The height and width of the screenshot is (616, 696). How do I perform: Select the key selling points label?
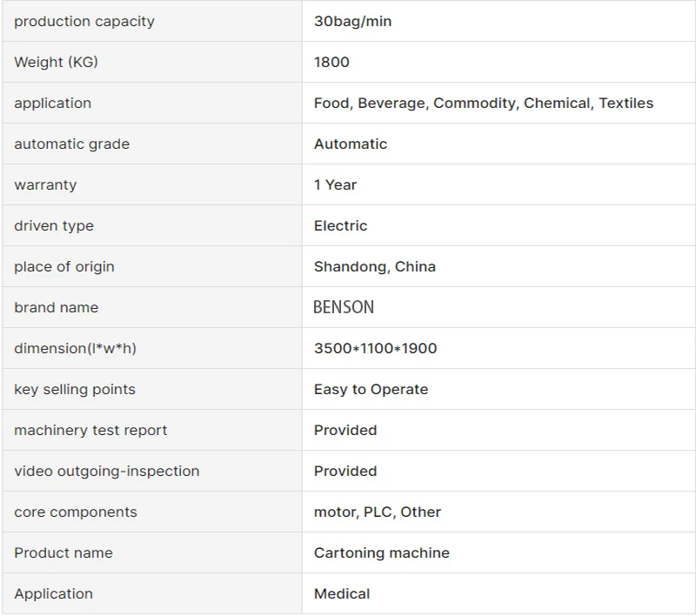[75, 389]
